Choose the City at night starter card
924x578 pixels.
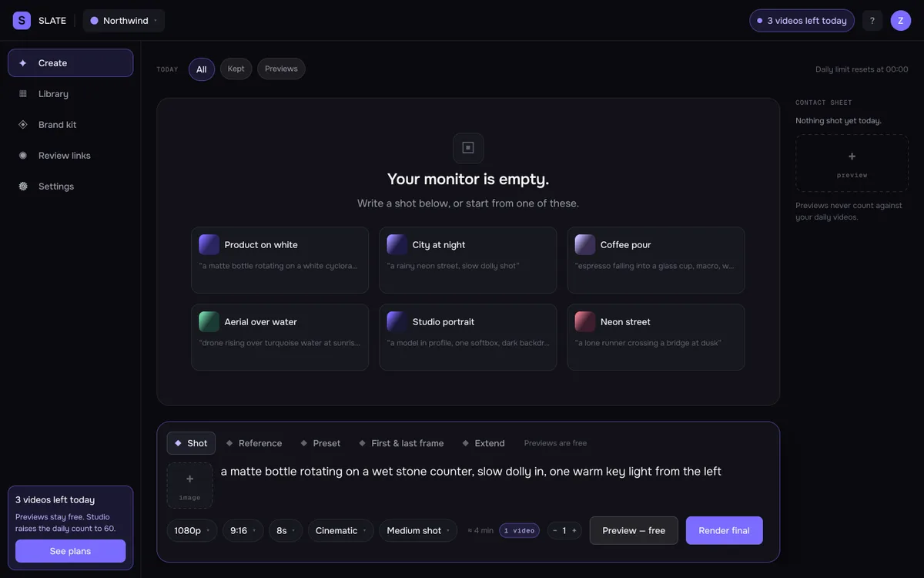click(x=468, y=260)
